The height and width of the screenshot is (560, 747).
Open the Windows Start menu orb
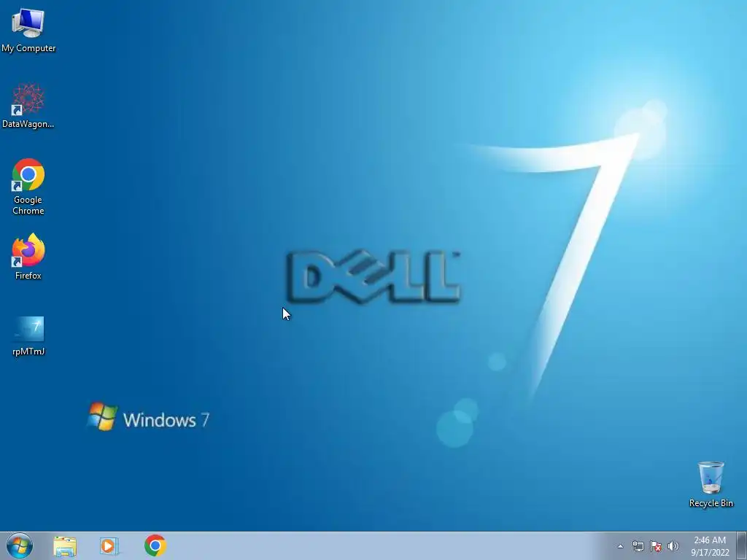(20, 545)
